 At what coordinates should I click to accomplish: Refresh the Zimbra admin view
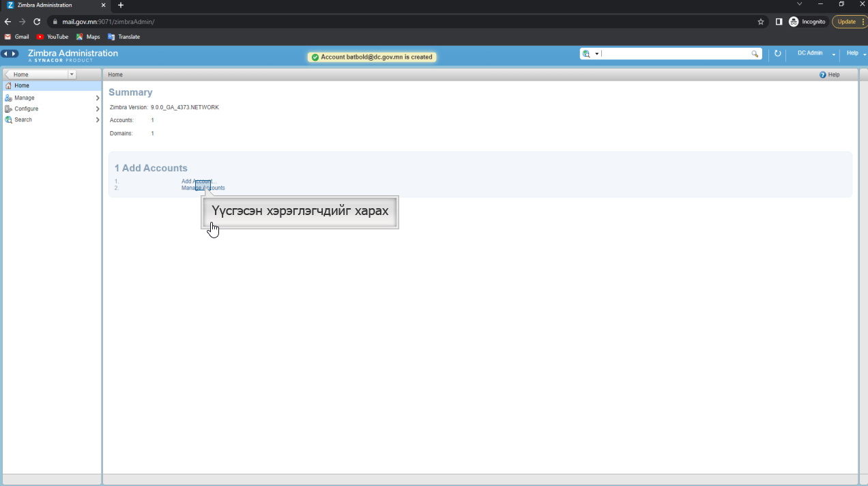pos(778,53)
